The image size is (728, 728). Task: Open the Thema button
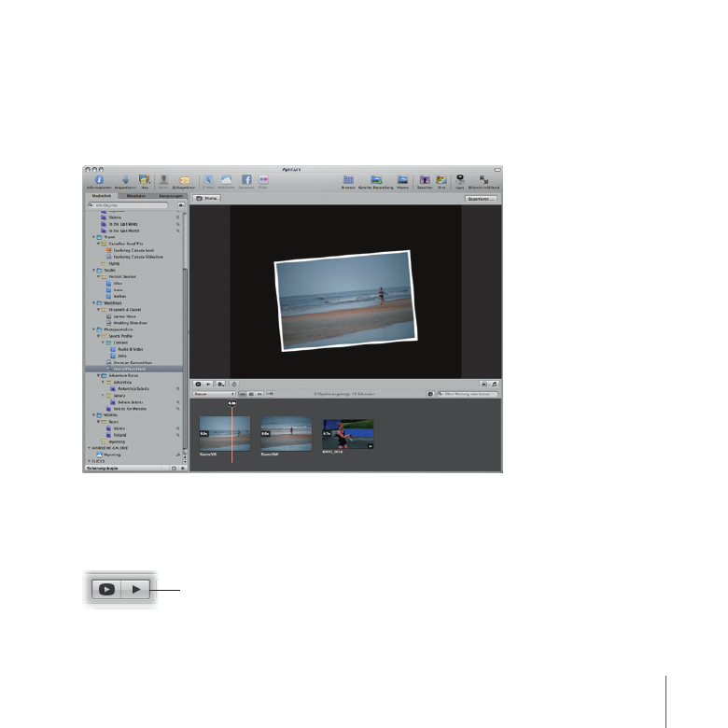coord(206,198)
